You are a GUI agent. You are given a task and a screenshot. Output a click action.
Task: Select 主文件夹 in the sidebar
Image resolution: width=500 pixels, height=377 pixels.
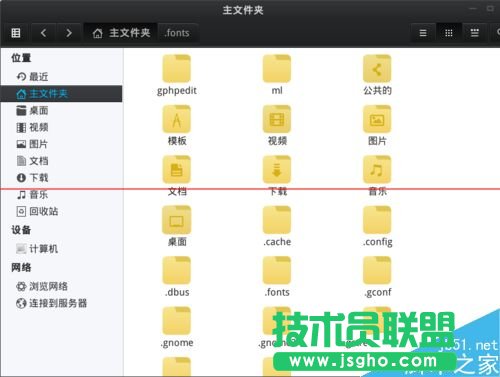pos(61,94)
